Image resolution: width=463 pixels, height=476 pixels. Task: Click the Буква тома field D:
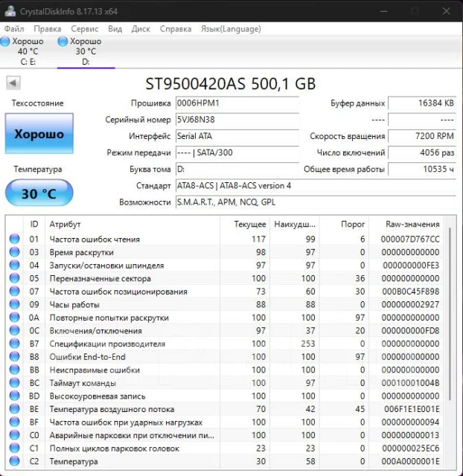pyautogui.click(x=237, y=169)
